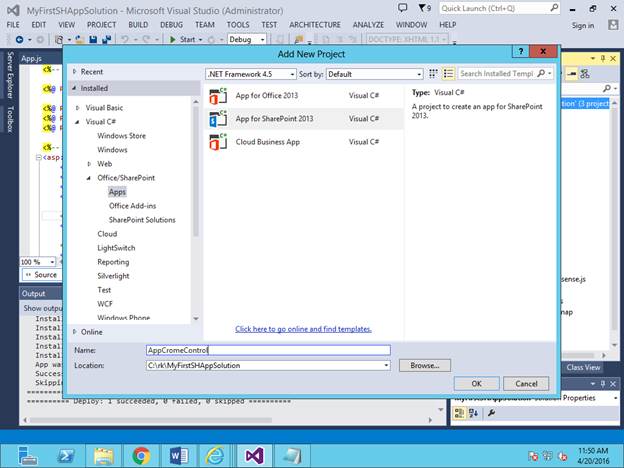The image size is (624, 468).
Task: Collapse the Installed templates section
Action: 74,88
